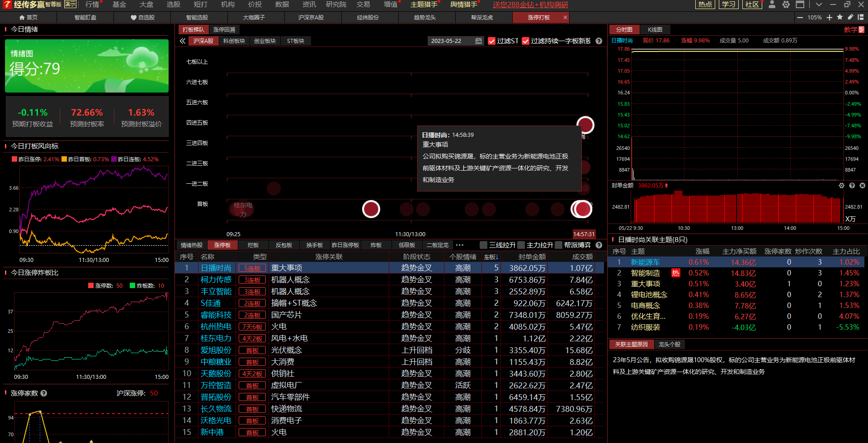Open the 研究院 menu
Screen dimensions: 868x443
336,5
